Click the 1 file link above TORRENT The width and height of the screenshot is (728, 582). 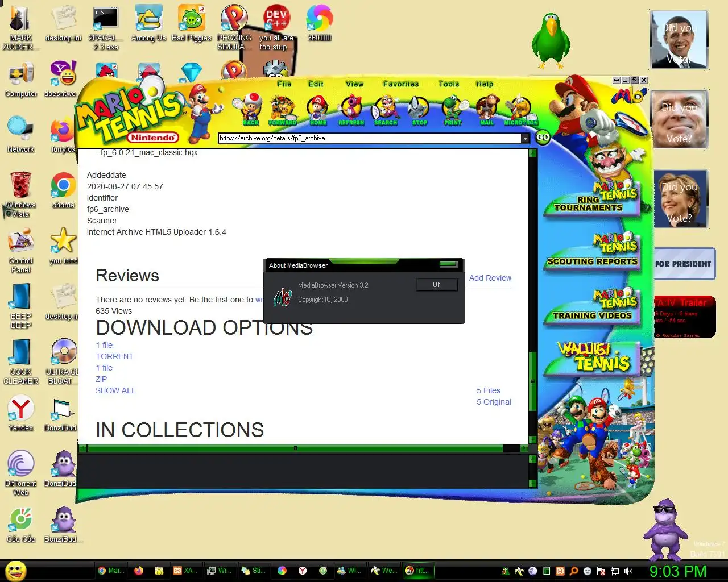tap(104, 345)
